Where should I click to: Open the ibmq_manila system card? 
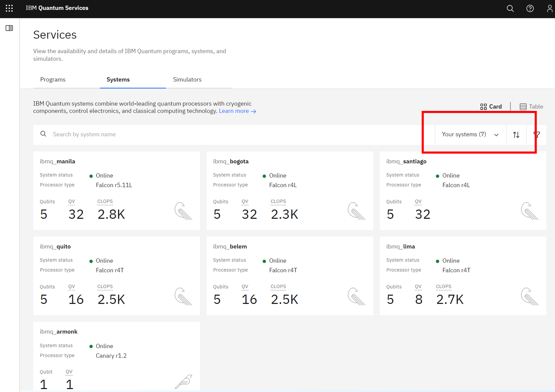click(x=117, y=191)
